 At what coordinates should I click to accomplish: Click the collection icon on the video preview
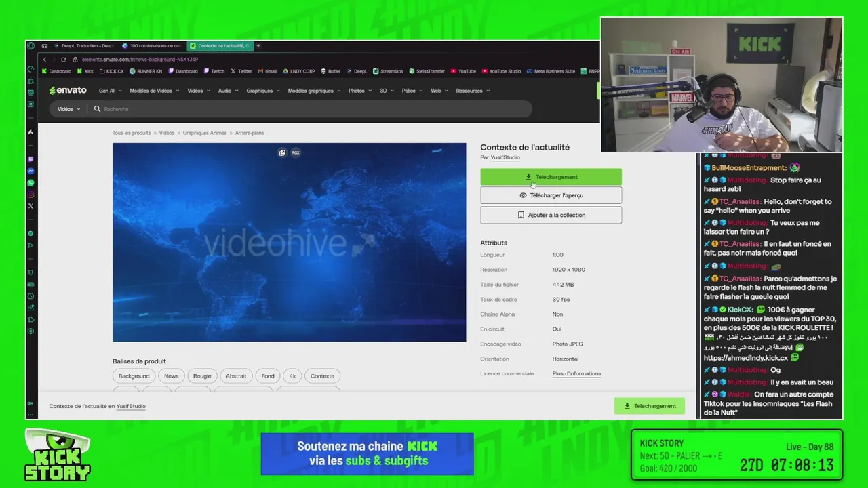click(282, 152)
